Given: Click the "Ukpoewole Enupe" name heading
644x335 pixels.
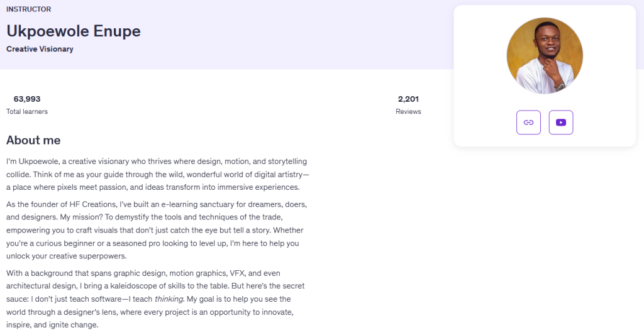Looking at the screenshot, I should (74, 31).
